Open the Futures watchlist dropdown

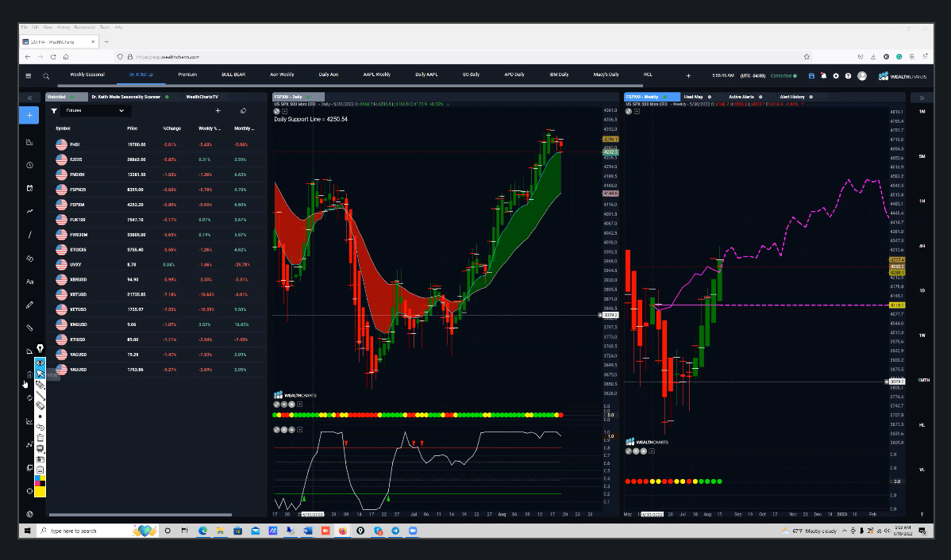(94, 111)
